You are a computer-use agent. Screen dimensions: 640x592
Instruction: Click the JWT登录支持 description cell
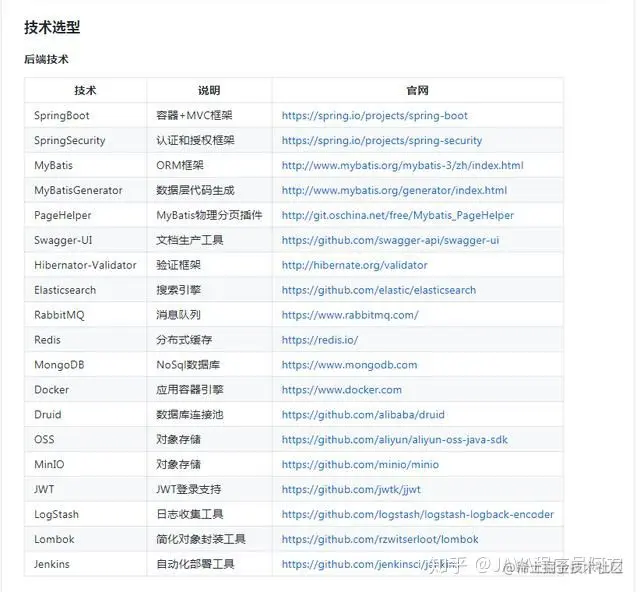209,489
